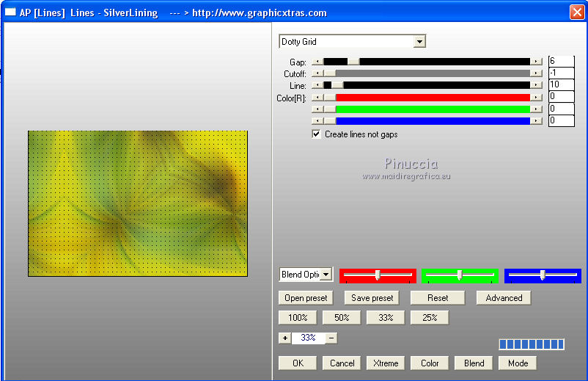
Task: Set preview zoom to 100%
Action: point(298,318)
